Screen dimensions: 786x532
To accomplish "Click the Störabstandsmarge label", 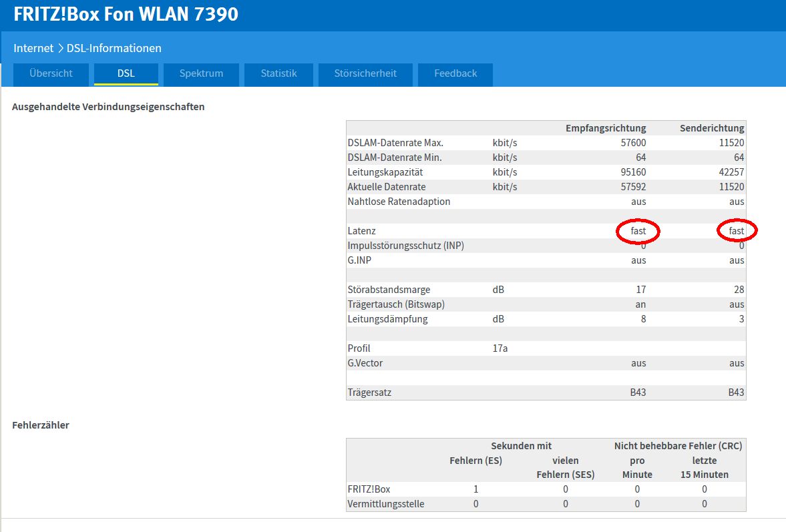I will [x=389, y=290].
